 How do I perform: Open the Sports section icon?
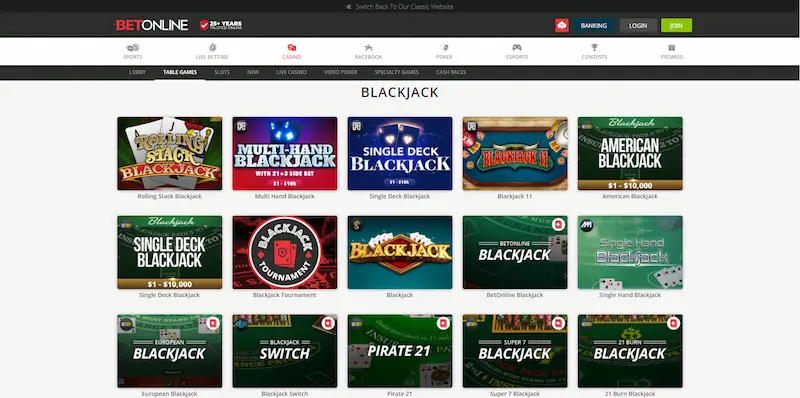(133, 47)
